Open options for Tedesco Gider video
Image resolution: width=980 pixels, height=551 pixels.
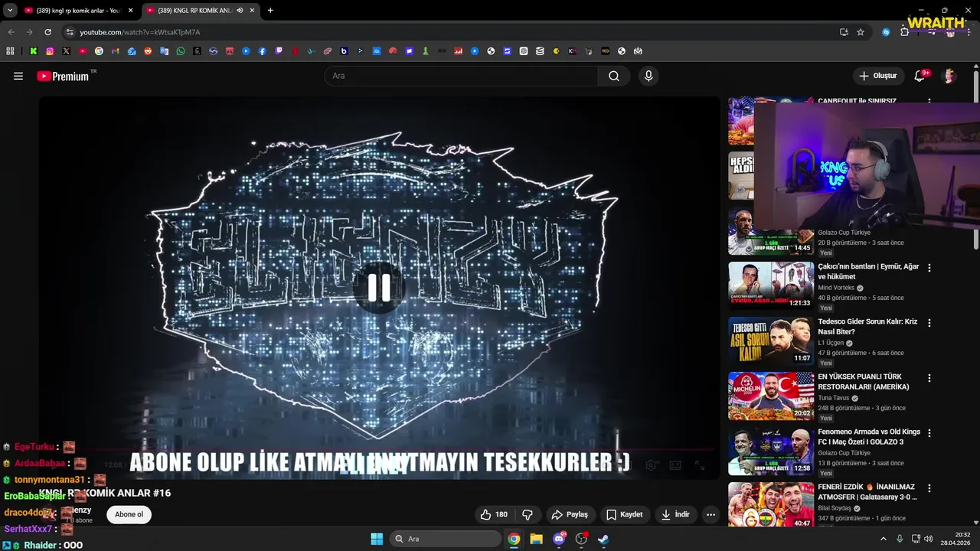click(929, 323)
